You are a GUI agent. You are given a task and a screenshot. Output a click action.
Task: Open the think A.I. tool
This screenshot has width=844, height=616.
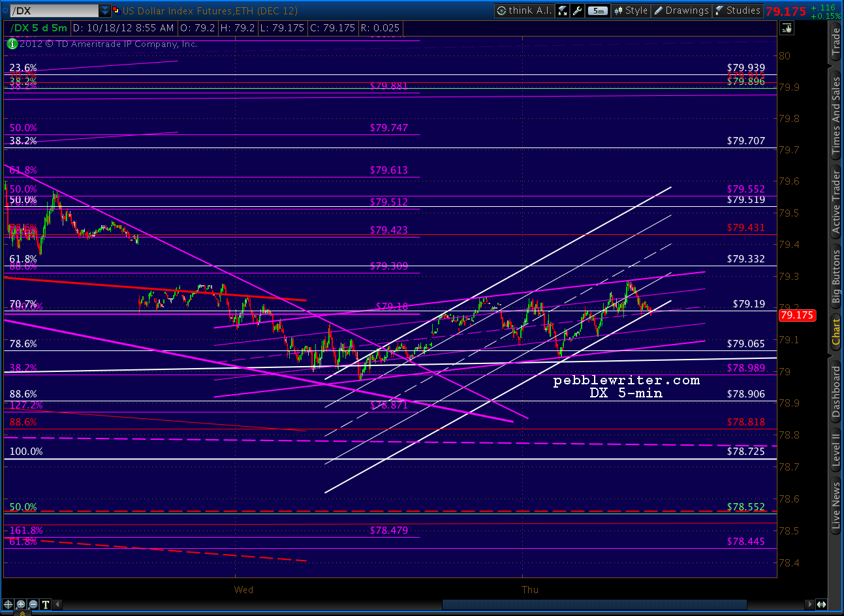pos(524,10)
